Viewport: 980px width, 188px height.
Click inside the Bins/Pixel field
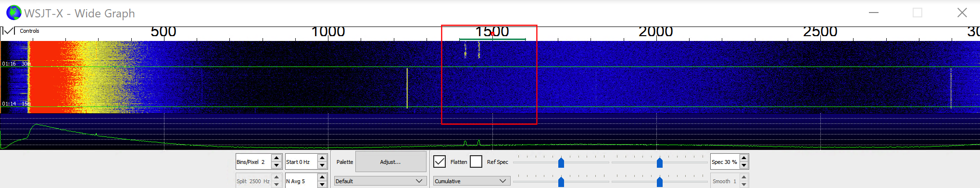[253, 161]
